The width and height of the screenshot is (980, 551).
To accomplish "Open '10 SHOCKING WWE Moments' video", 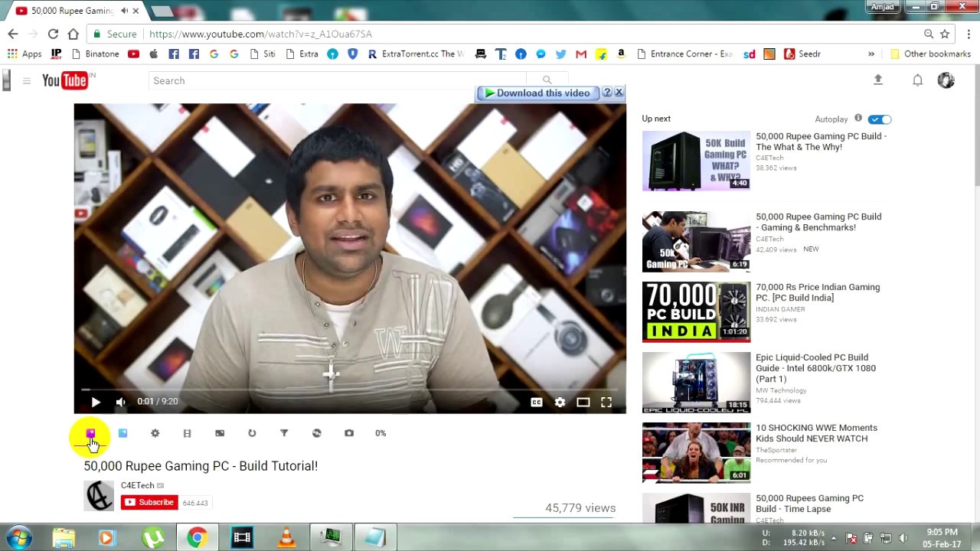I will (x=816, y=433).
